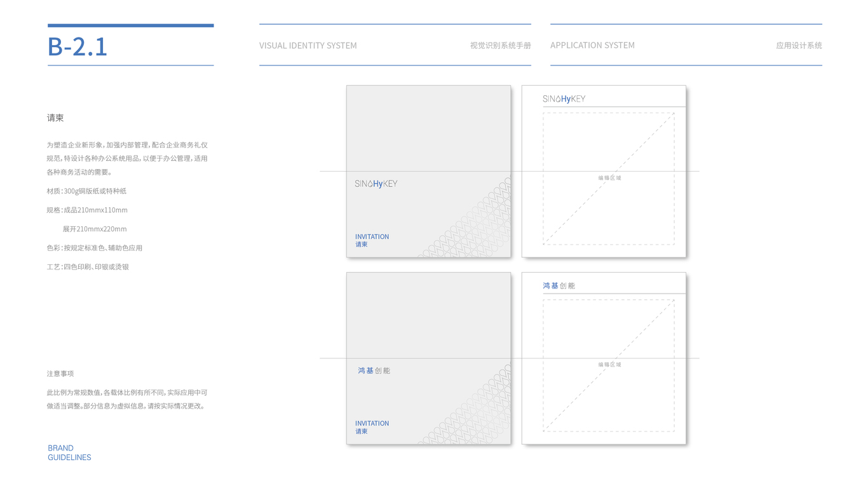
Task: Click the 鸿基创能 logo on the grey cover card
Action: point(374,370)
